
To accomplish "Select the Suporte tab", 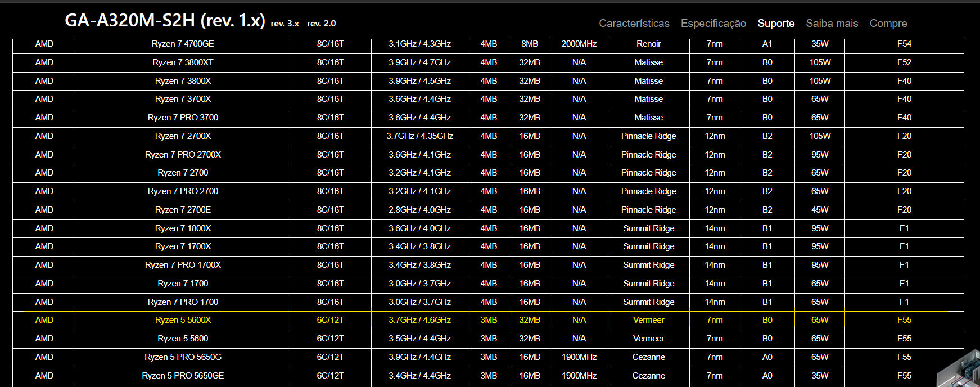I will (x=776, y=24).
